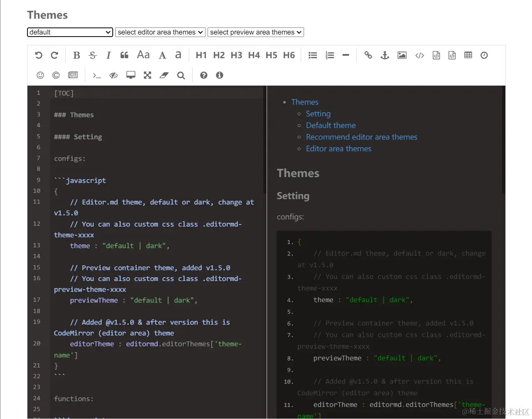Insert a block quote
The width and height of the screenshot is (532, 419).
click(124, 55)
